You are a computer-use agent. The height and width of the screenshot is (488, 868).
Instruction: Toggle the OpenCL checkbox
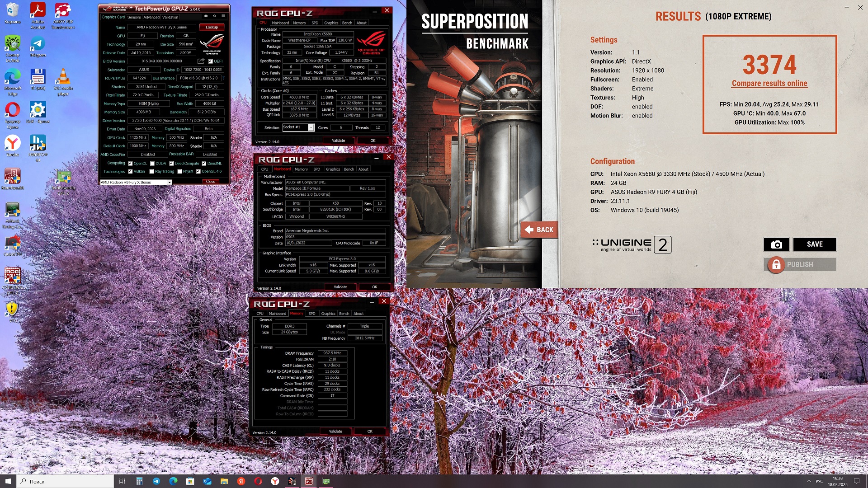click(130, 164)
